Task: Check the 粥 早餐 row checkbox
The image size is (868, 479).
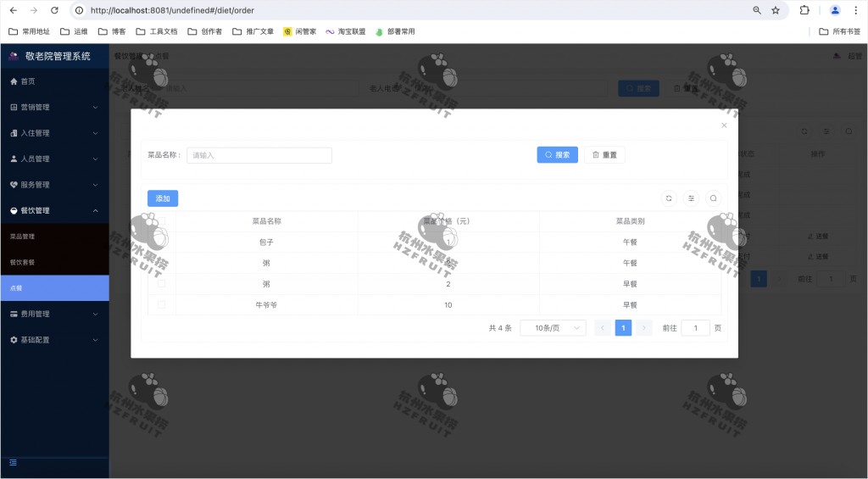Action: (x=162, y=283)
